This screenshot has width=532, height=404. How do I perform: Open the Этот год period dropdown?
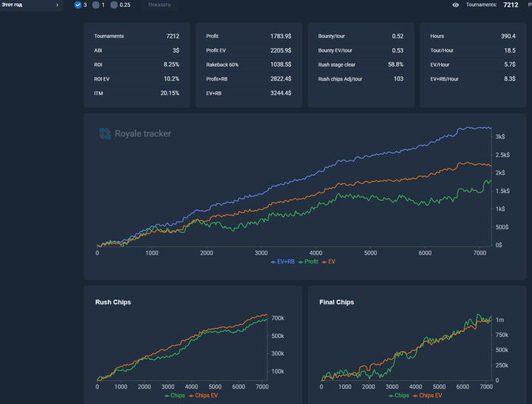[x=30, y=5]
